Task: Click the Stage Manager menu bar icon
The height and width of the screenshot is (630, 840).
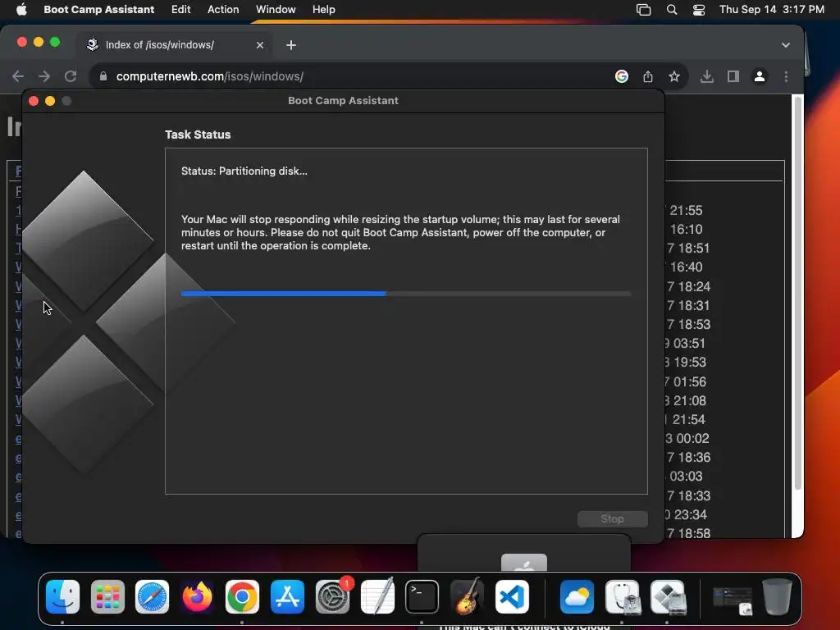Action: (643, 9)
